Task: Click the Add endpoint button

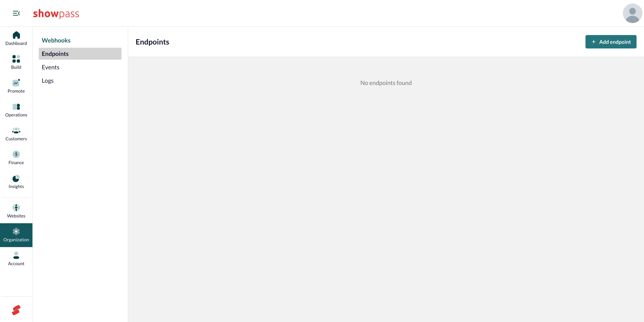Action: pos(611,42)
